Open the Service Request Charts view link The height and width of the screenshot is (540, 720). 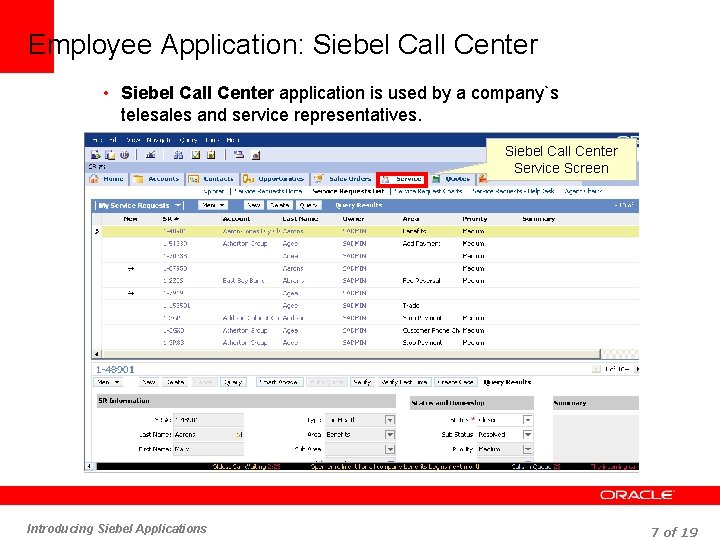pos(428,191)
